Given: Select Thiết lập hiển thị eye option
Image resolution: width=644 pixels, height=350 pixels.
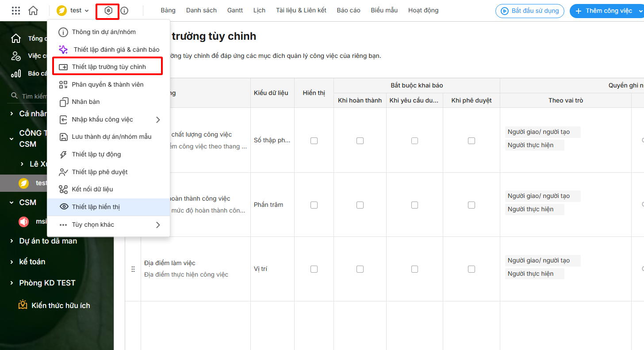Looking at the screenshot, I should (96, 207).
